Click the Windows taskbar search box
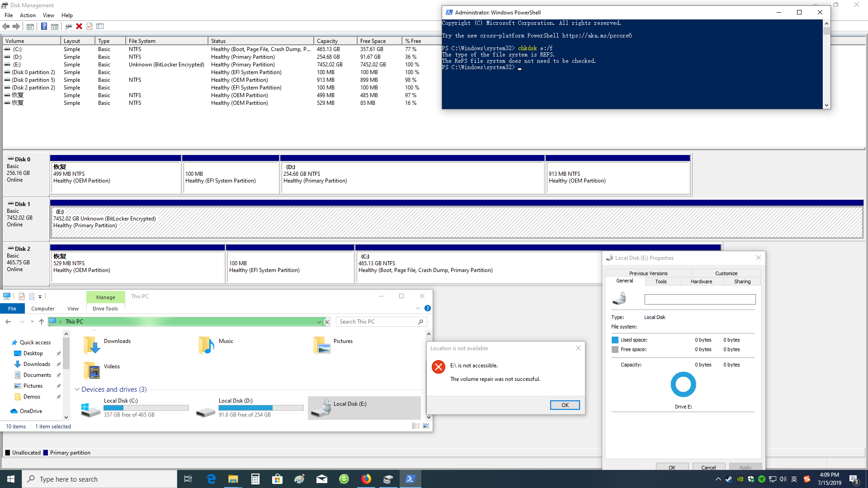Image resolution: width=868 pixels, height=488 pixels. tap(99, 479)
